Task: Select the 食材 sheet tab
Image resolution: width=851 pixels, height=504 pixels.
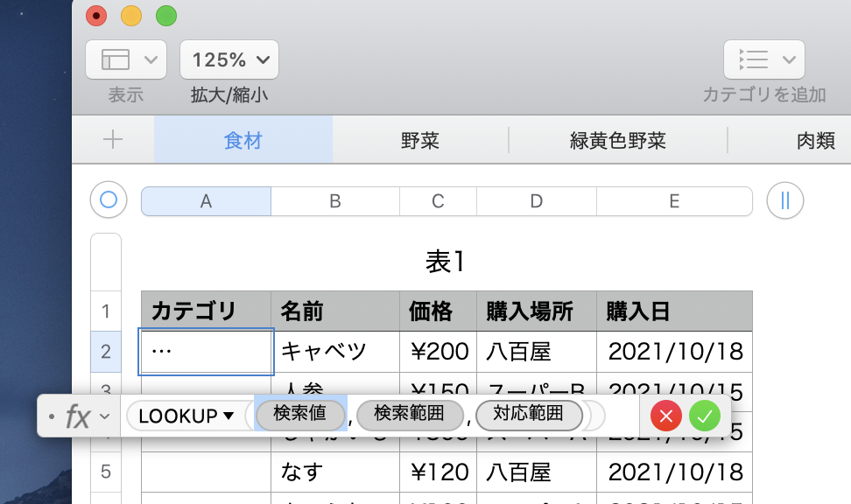Action: [x=243, y=140]
